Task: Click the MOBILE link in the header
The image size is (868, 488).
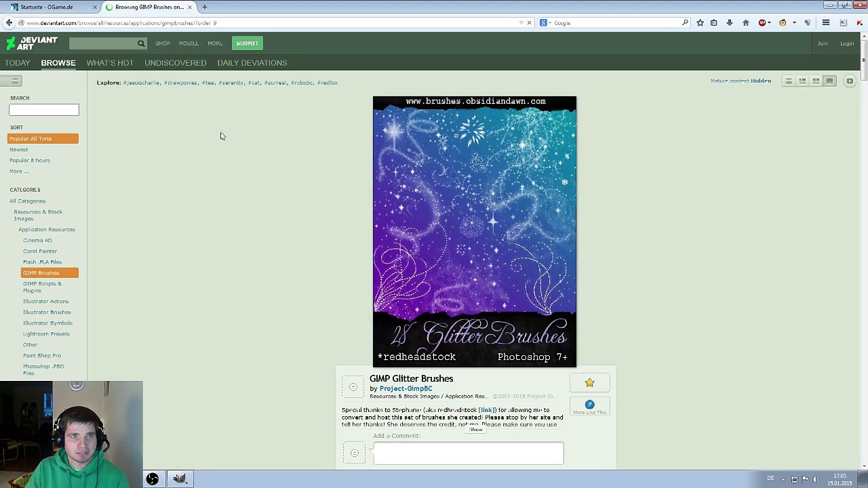Action: 189,43
